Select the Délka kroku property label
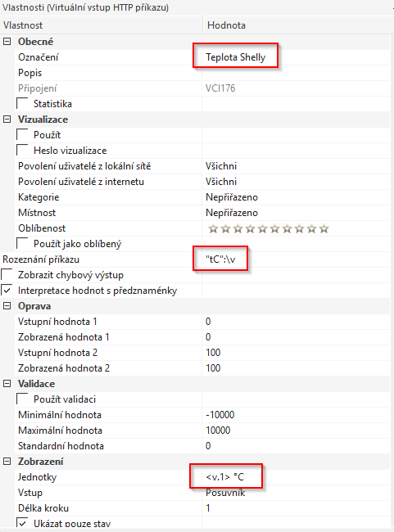This screenshot has height=532, width=394. (x=43, y=508)
